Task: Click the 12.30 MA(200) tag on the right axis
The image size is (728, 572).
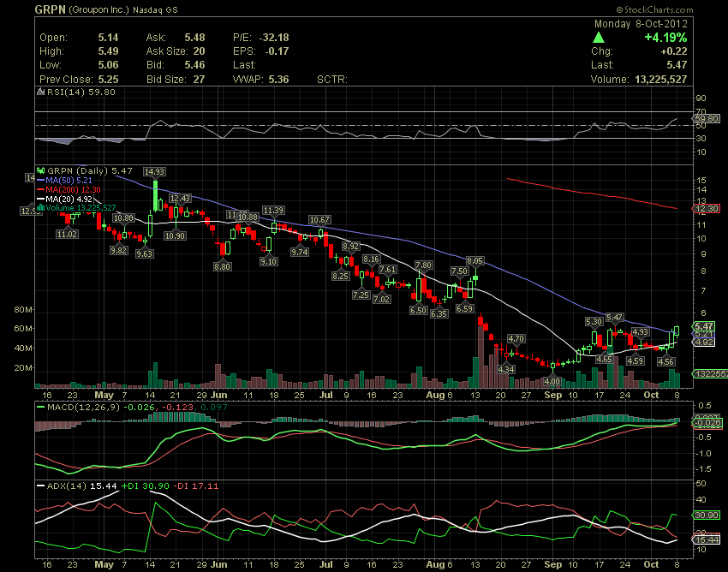Action: click(x=707, y=208)
